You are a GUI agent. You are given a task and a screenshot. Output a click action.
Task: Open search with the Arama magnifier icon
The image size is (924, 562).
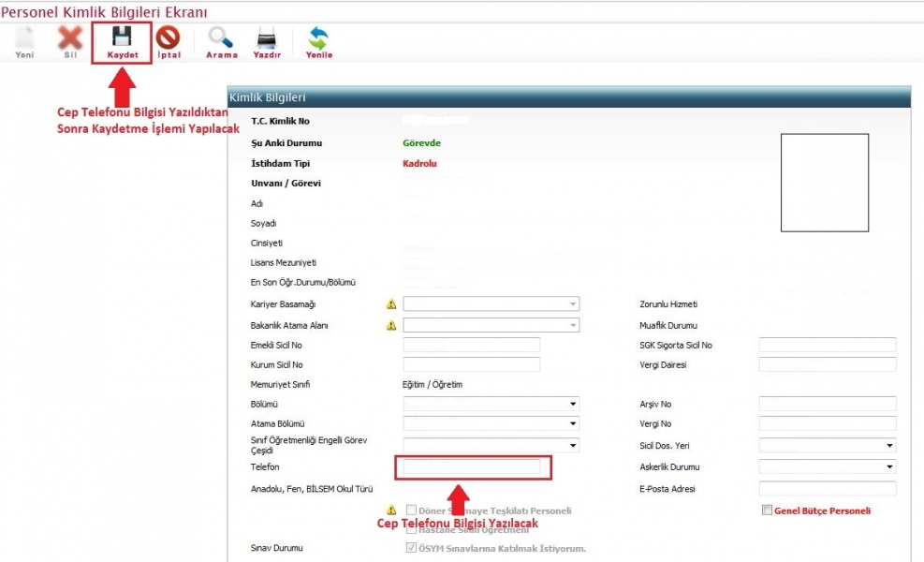click(222, 39)
